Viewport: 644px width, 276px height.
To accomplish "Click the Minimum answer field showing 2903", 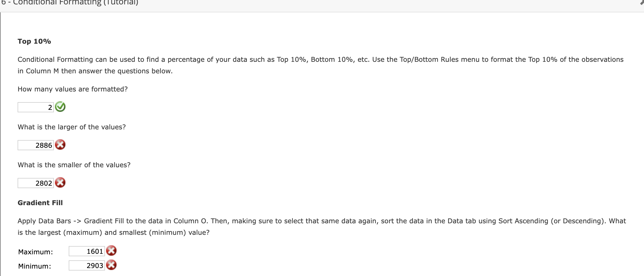I will (x=87, y=265).
